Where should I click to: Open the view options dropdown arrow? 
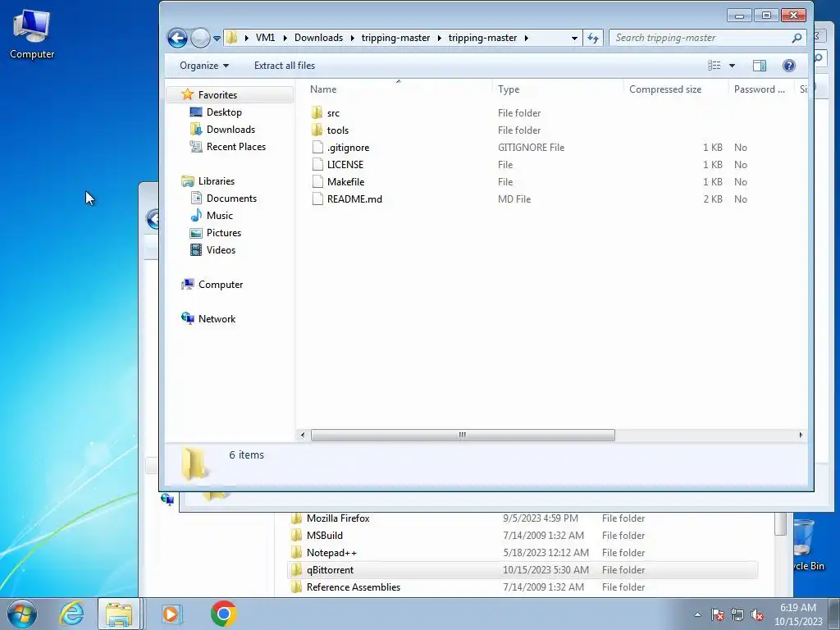pos(733,66)
